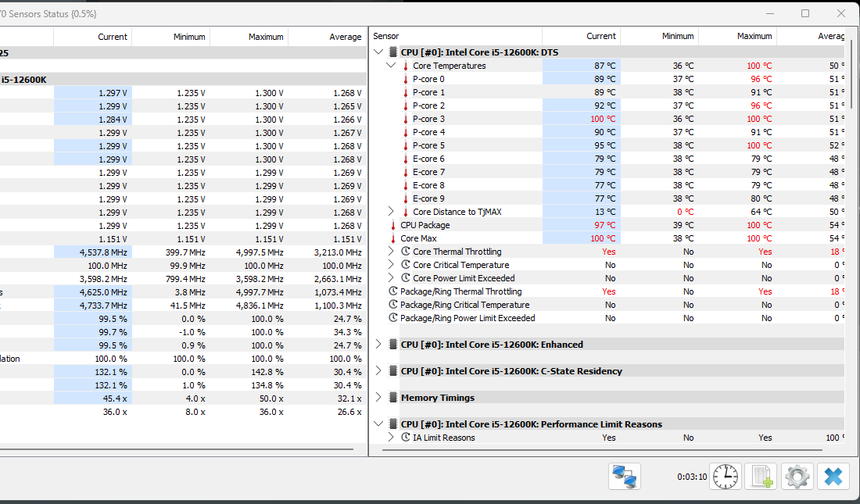
Task: Collapse the Core Temperatures subtree
Action: point(391,66)
